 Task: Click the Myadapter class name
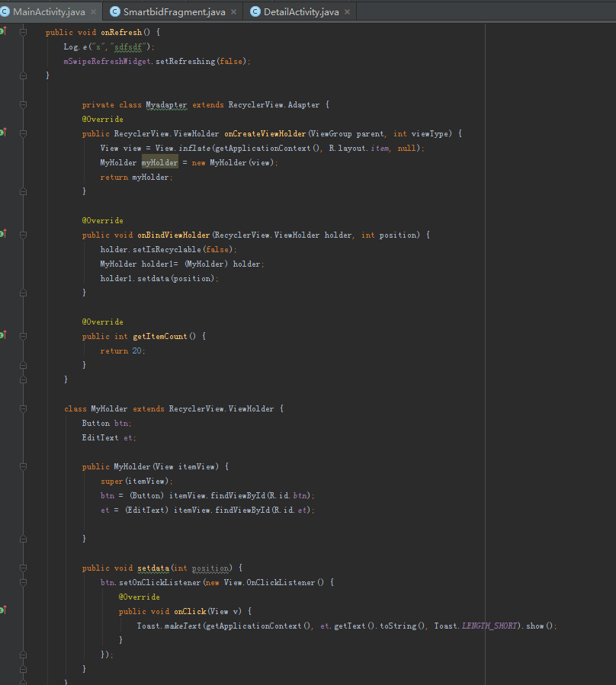[166, 105]
